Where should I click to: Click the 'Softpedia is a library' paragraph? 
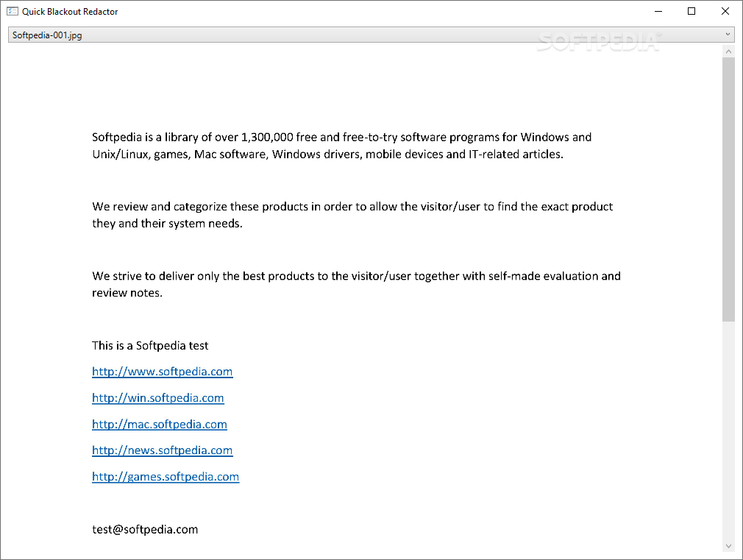[341, 146]
